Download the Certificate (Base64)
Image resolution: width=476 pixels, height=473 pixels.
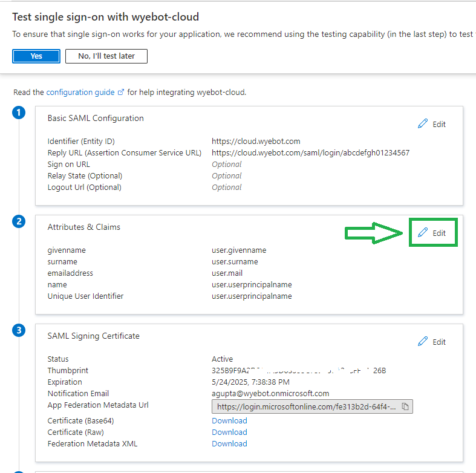229,421
